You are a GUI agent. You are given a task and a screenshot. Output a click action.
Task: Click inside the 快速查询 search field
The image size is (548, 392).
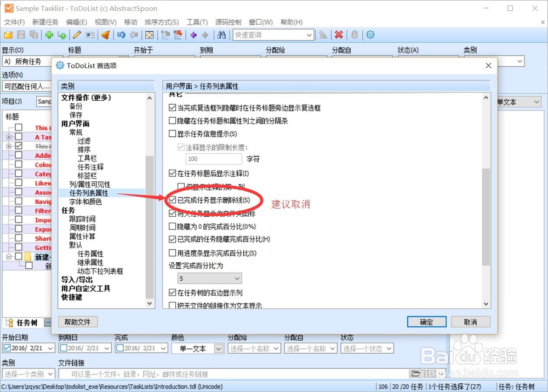click(x=269, y=34)
